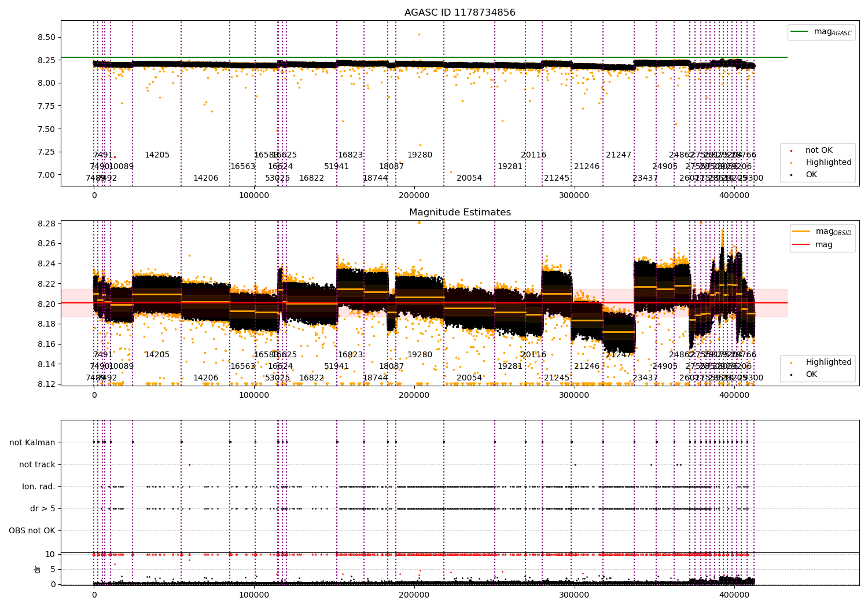
Task: Click obsid label 16822 in top plot
Action: 311,178
